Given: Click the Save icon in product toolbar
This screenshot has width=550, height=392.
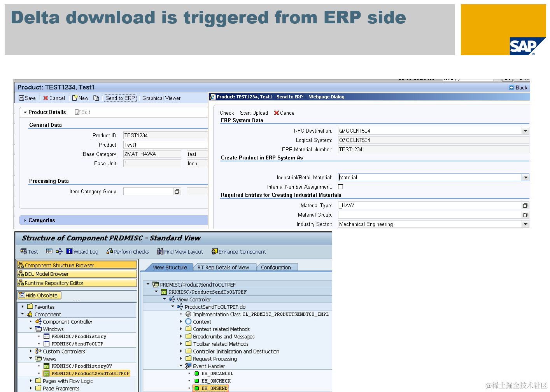Looking at the screenshot, I should [x=21, y=98].
